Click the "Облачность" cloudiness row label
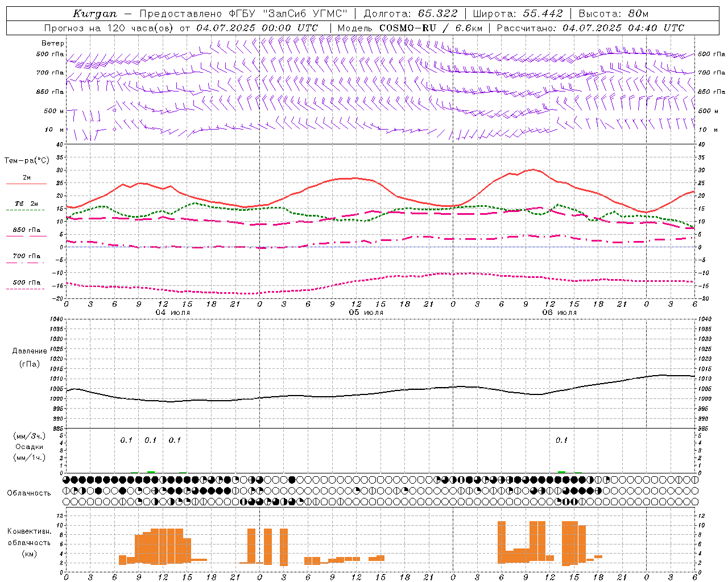This screenshot has height=582, width=728. click(x=29, y=493)
